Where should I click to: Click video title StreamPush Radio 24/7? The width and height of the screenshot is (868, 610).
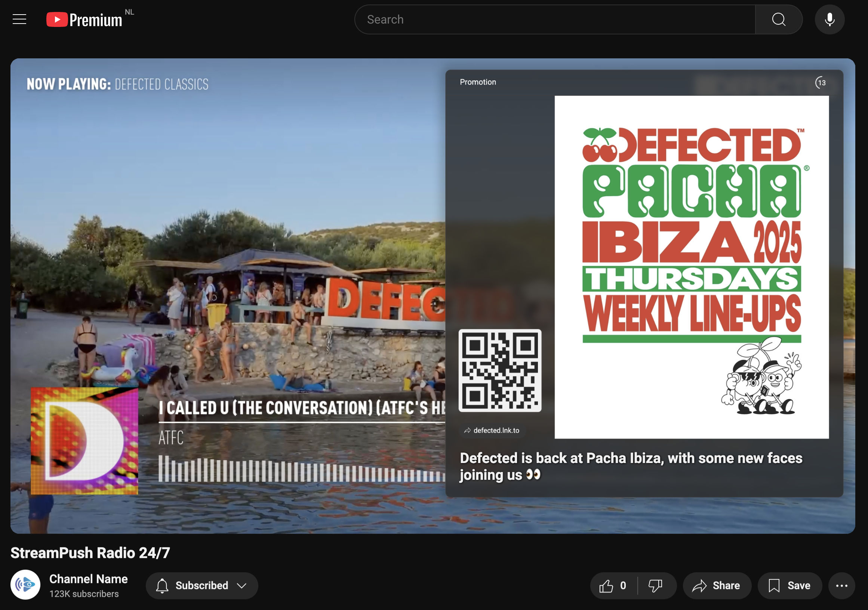tap(90, 553)
